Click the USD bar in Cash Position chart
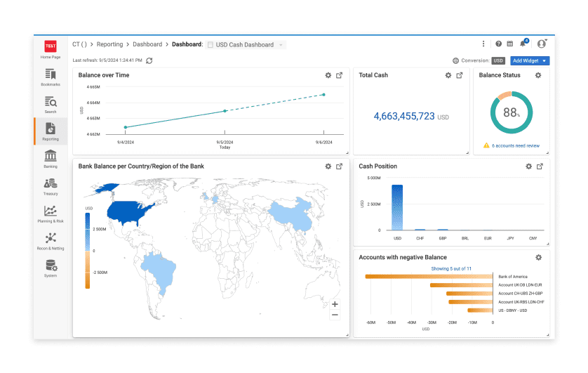This screenshot has height=373, width=588. [397, 207]
